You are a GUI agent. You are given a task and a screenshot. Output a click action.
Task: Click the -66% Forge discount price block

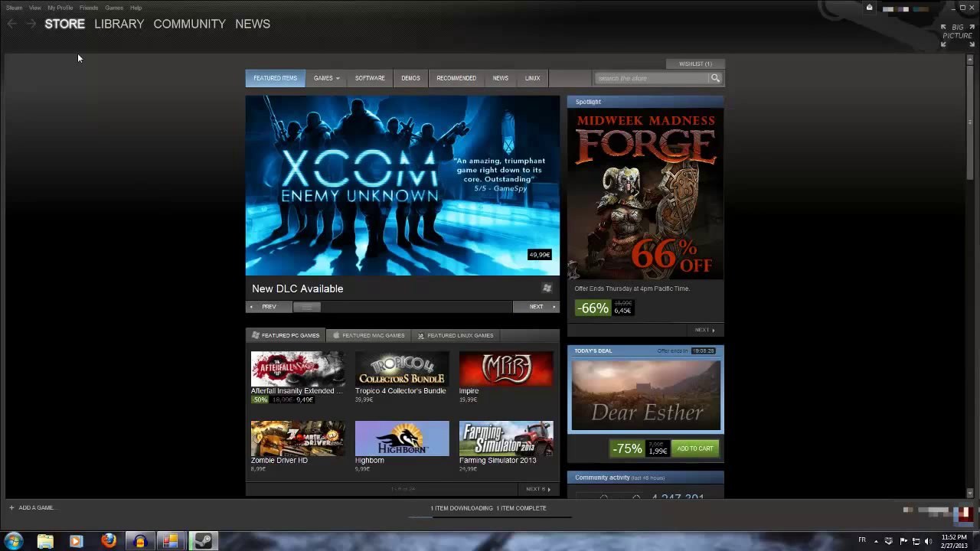[x=604, y=308]
